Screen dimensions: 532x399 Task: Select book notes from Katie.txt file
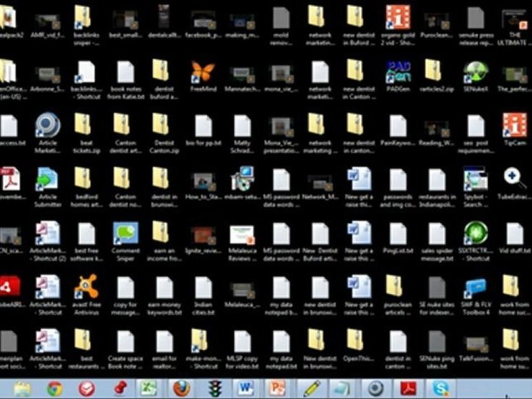(126, 79)
